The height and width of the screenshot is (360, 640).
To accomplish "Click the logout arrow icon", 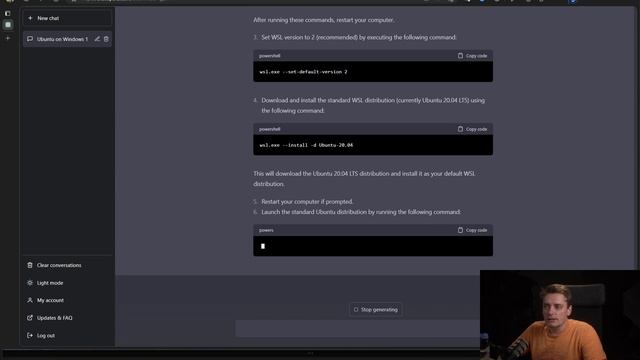I will 30,335.
